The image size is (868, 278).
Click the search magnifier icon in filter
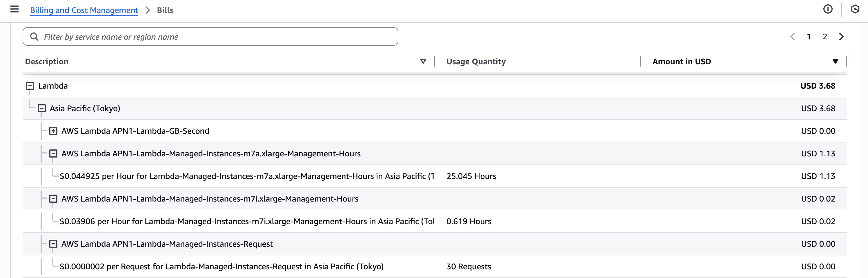tap(34, 37)
